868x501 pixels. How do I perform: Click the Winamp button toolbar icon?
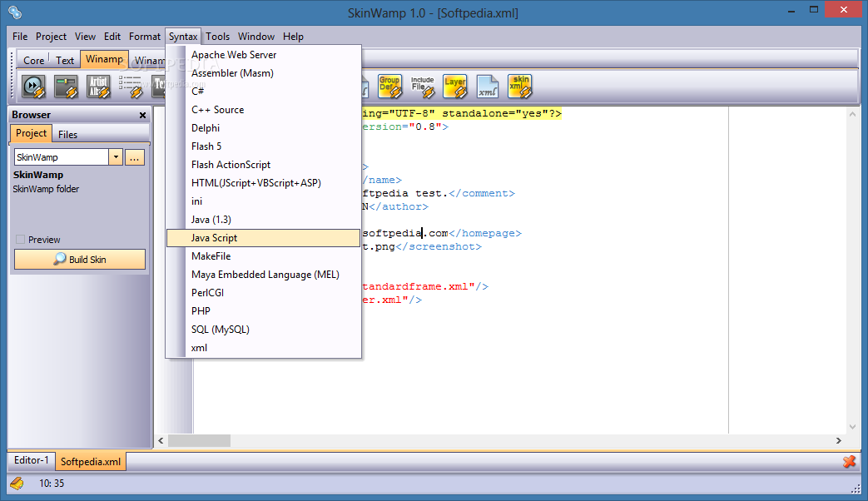(x=34, y=87)
